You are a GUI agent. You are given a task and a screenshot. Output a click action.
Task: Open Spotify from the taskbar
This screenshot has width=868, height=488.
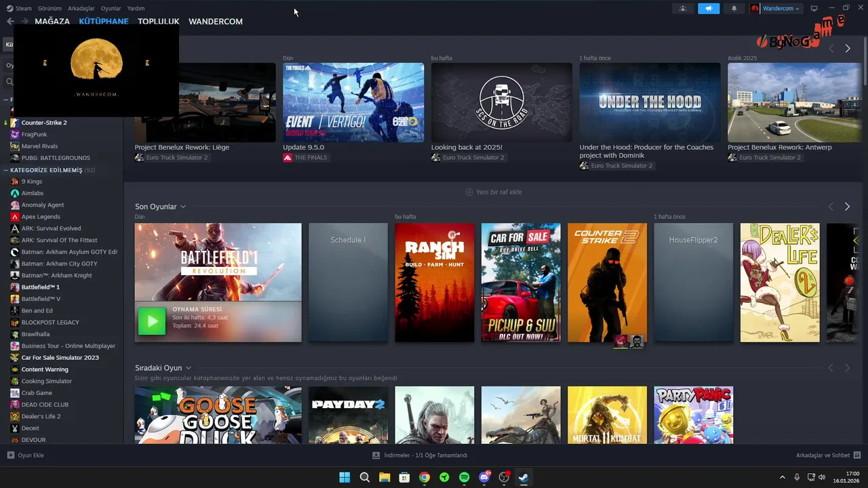(x=465, y=477)
